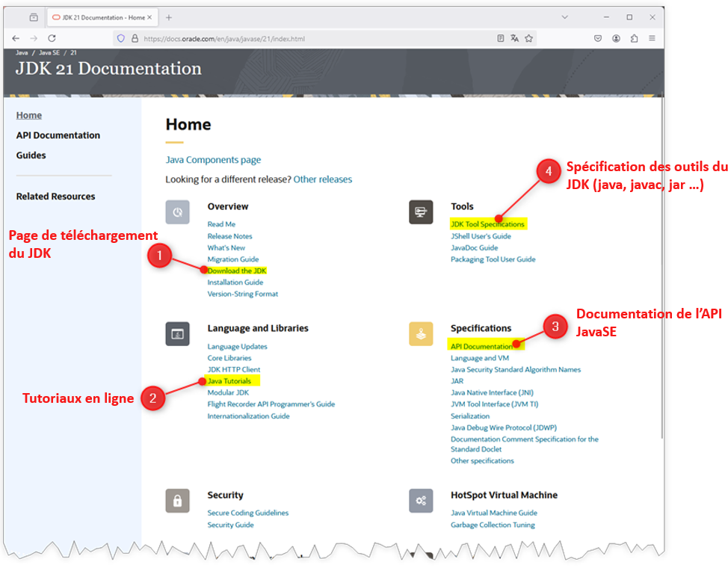728x568 pixels.
Task: Go back with the browser back arrow
Action: tap(16, 38)
